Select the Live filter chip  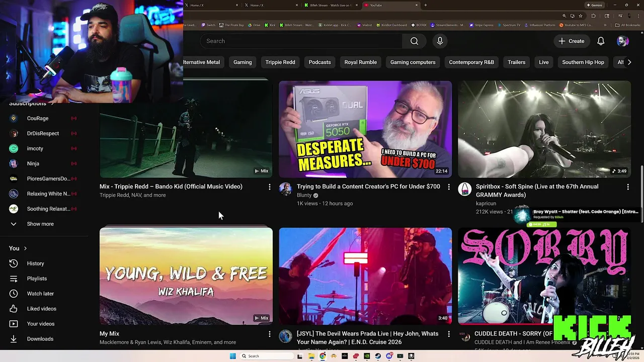544,62
